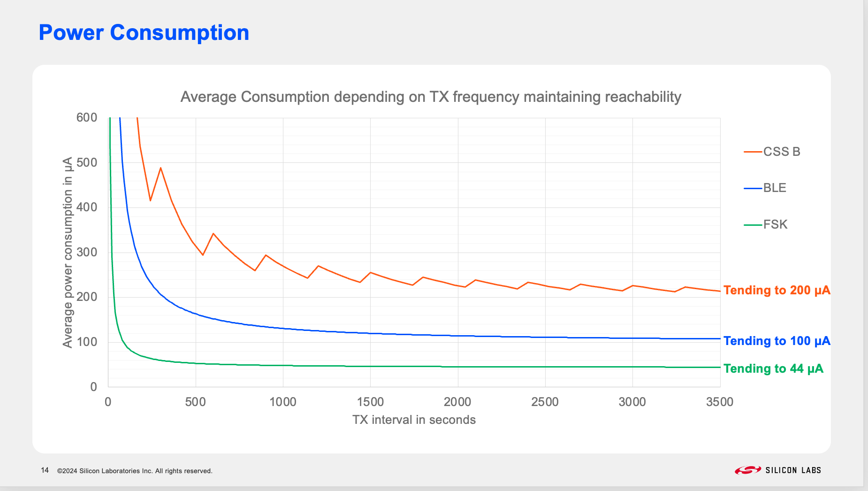Click the 1000 label on the x-axis

click(x=283, y=402)
